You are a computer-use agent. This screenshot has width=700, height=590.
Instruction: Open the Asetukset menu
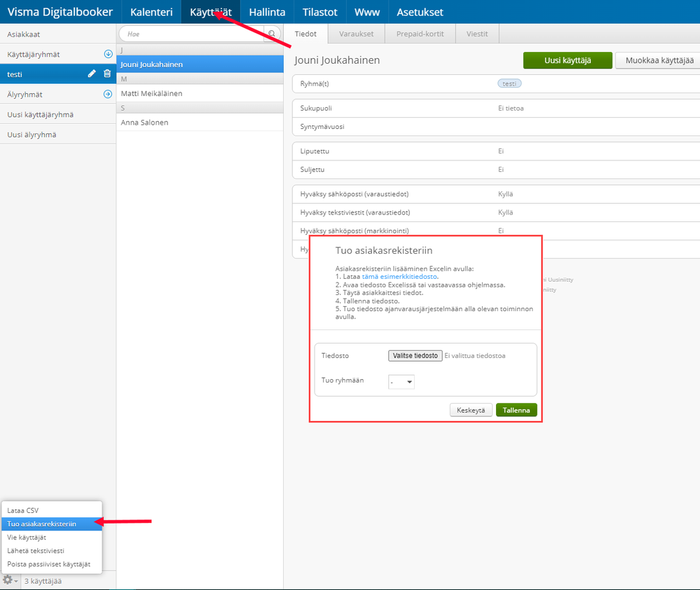tap(420, 12)
